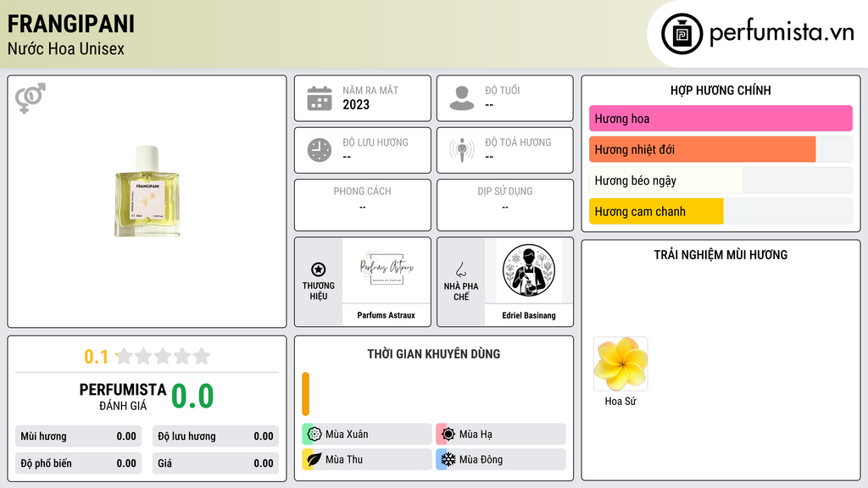This screenshot has width=868, height=488.
Task: Click the Thương Hiệu label
Action: coord(319,291)
